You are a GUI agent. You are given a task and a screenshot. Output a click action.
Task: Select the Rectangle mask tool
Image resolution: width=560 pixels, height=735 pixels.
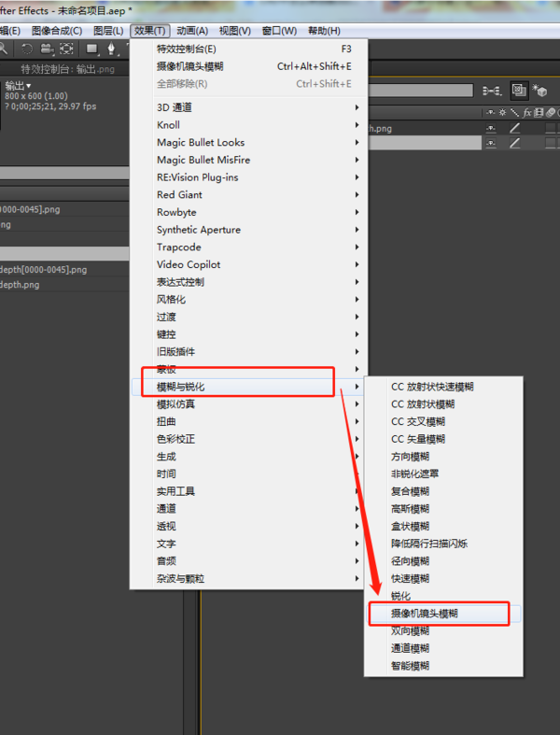[92, 49]
